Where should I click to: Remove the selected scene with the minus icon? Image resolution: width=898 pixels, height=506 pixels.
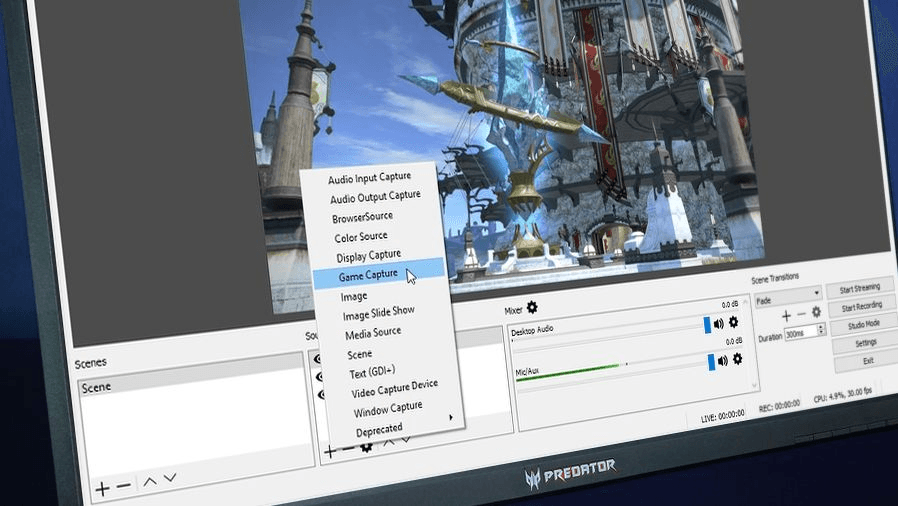124,486
